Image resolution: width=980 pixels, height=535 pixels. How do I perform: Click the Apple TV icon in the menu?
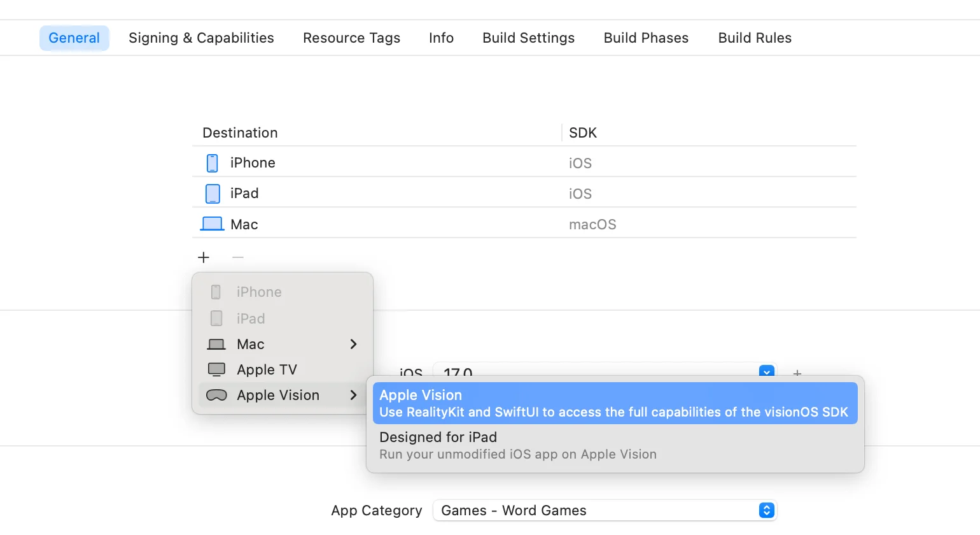click(217, 369)
